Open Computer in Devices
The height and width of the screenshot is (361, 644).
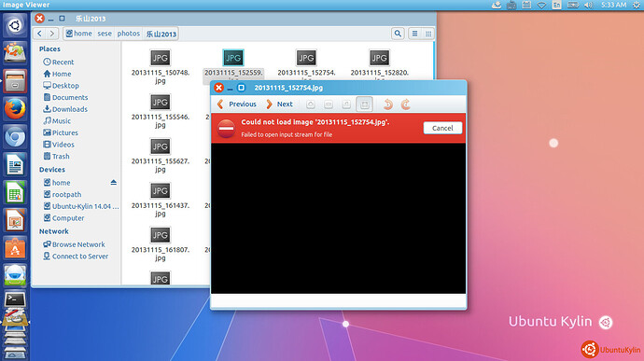(63, 218)
